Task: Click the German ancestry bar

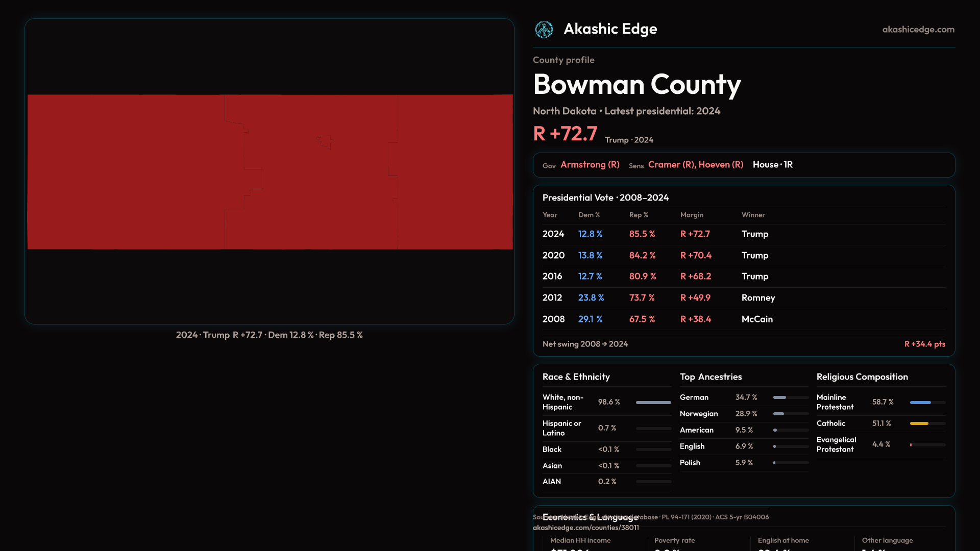Action: pos(780,397)
